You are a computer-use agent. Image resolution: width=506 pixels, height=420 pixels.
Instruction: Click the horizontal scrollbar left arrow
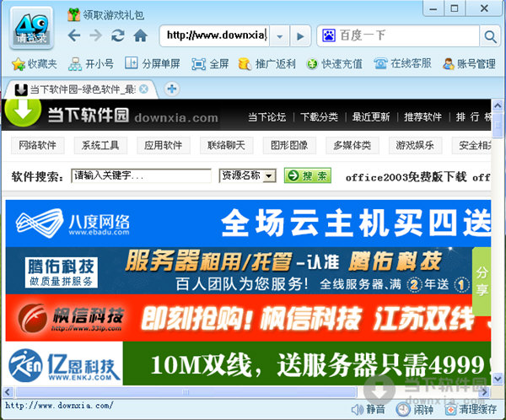[8, 392]
